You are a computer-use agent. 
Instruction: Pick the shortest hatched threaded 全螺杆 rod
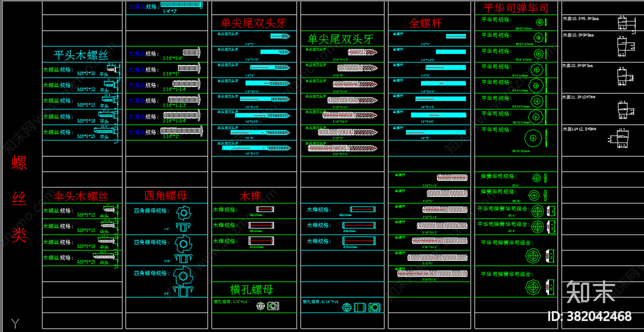[x=452, y=178]
